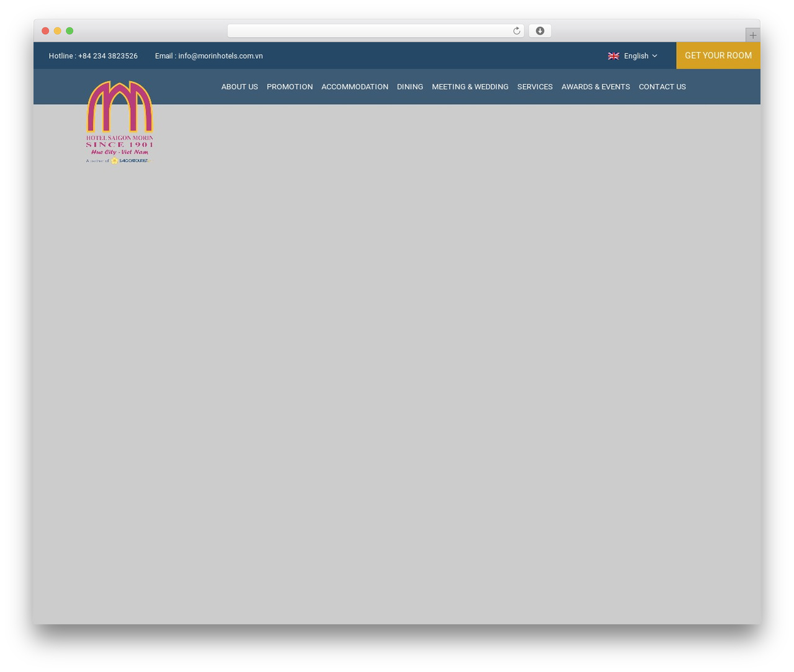Go to the Promotion menu item

290,87
